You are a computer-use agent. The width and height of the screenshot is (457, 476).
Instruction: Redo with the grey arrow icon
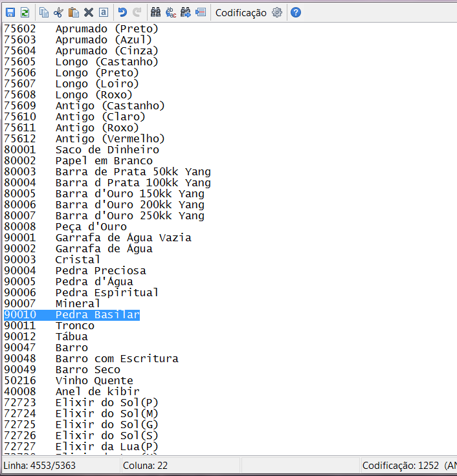[x=137, y=12]
